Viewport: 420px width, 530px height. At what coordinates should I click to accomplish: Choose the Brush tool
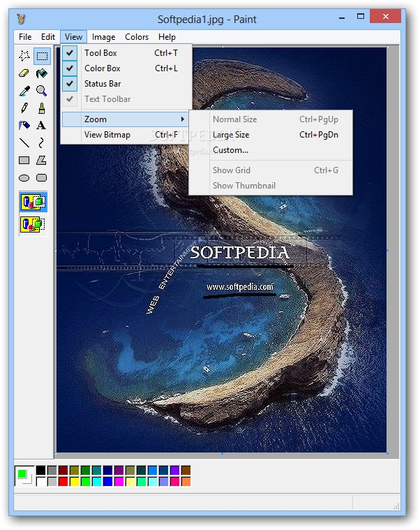click(x=42, y=108)
